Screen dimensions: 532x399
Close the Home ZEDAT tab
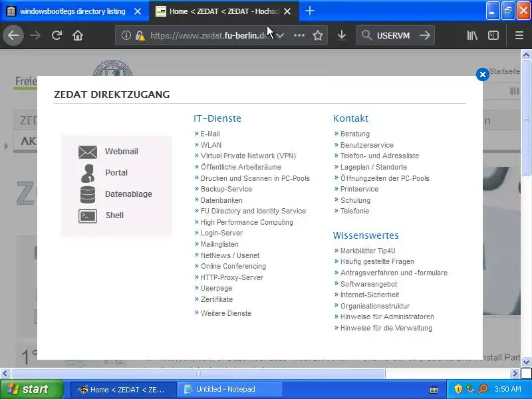287,11
